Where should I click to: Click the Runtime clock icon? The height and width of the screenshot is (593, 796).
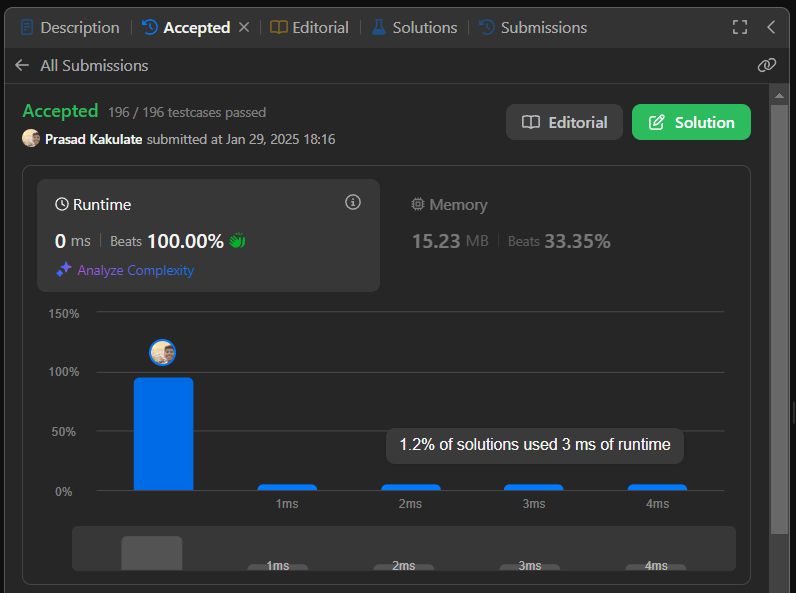(62, 205)
